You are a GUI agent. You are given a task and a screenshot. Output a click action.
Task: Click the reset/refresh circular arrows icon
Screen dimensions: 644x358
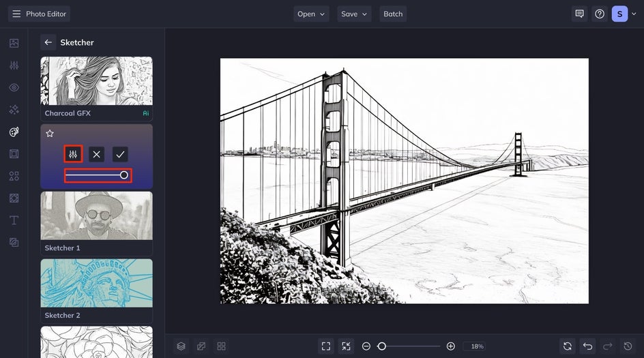pos(568,346)
